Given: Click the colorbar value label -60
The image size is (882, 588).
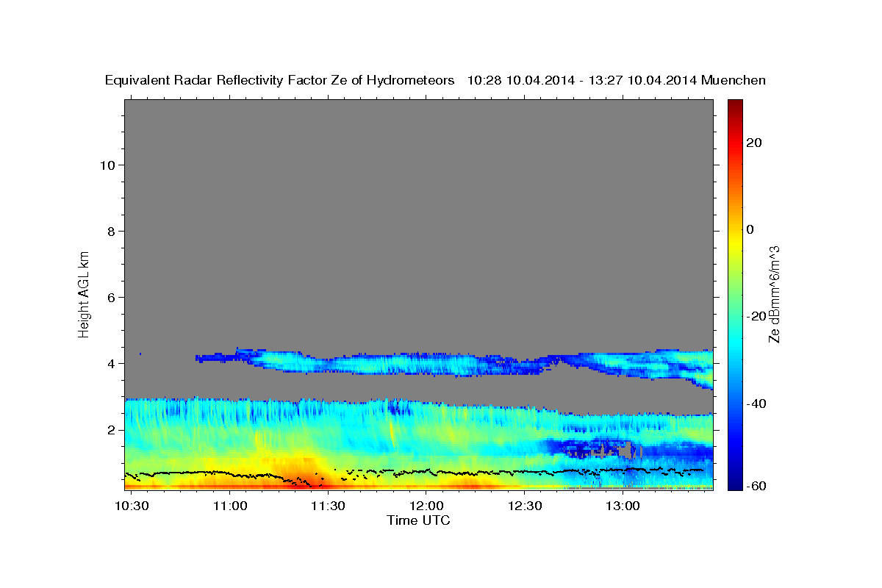Looking at the screenshot, I should (757, 486).
